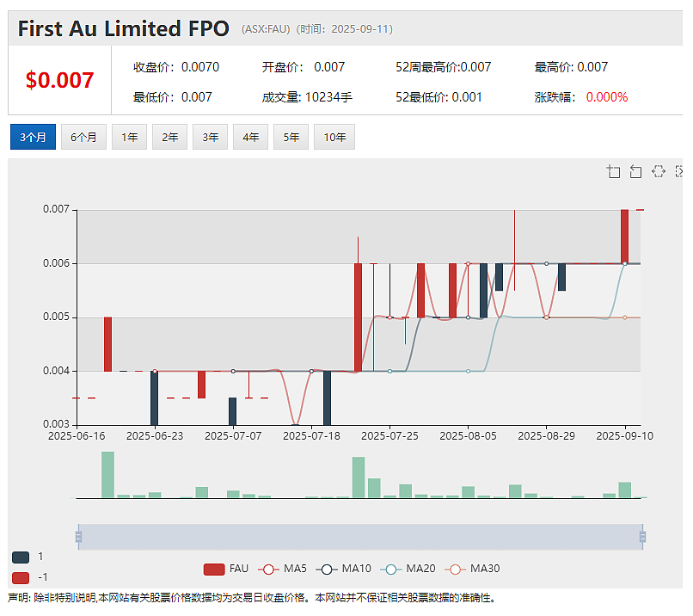Click the 最高价: 0.007 value
Image resolution: width=693 pixels, height=616 pixels.
pyautogui.click(x=571, y=67)
